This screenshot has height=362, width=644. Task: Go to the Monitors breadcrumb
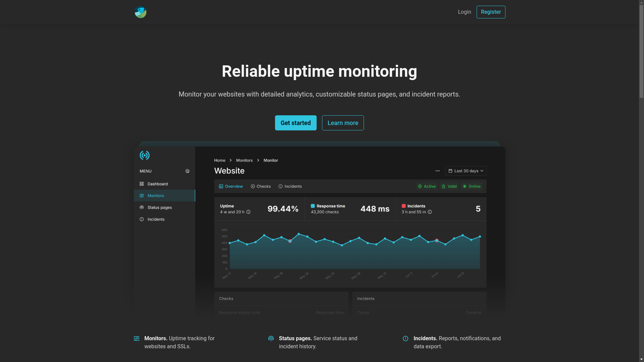pyautogui.click(x=244, y=160)
